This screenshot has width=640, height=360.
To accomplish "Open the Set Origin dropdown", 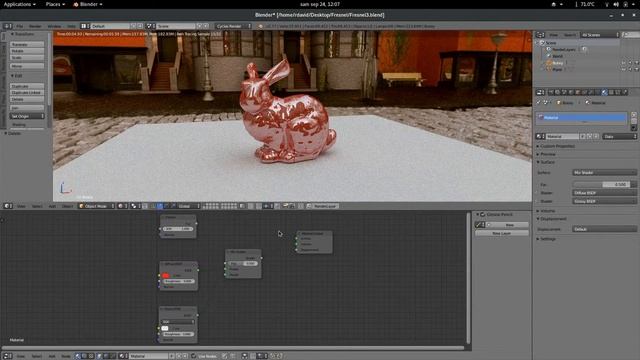I will pos(27,116).
